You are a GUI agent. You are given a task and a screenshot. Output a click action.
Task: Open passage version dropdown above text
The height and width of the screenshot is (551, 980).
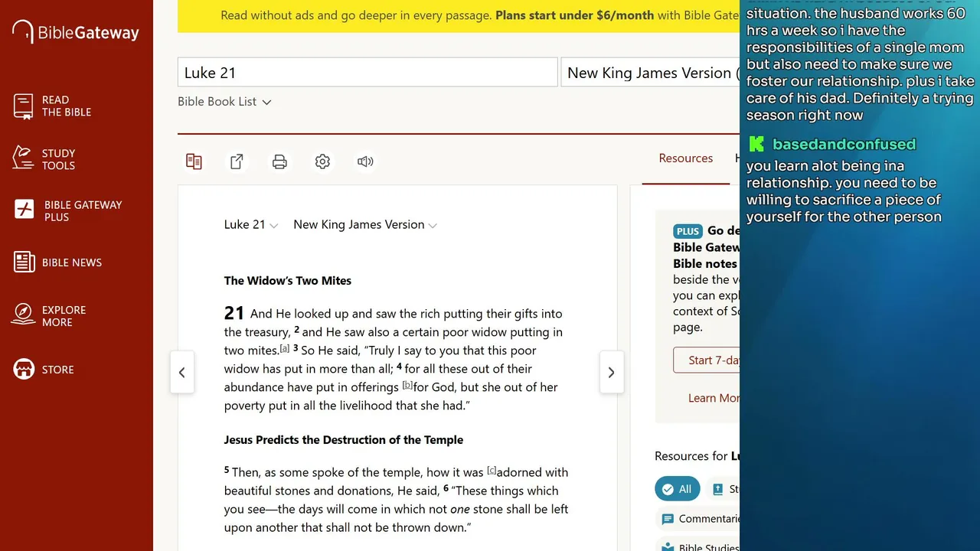pos(365,225)
